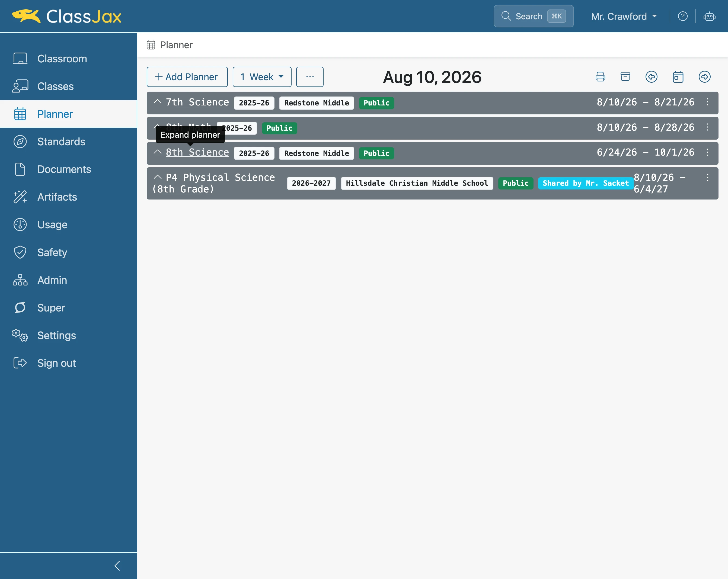Select Planner in the sidebar
This screenshot has height=579, width=728.
point(69,114)
